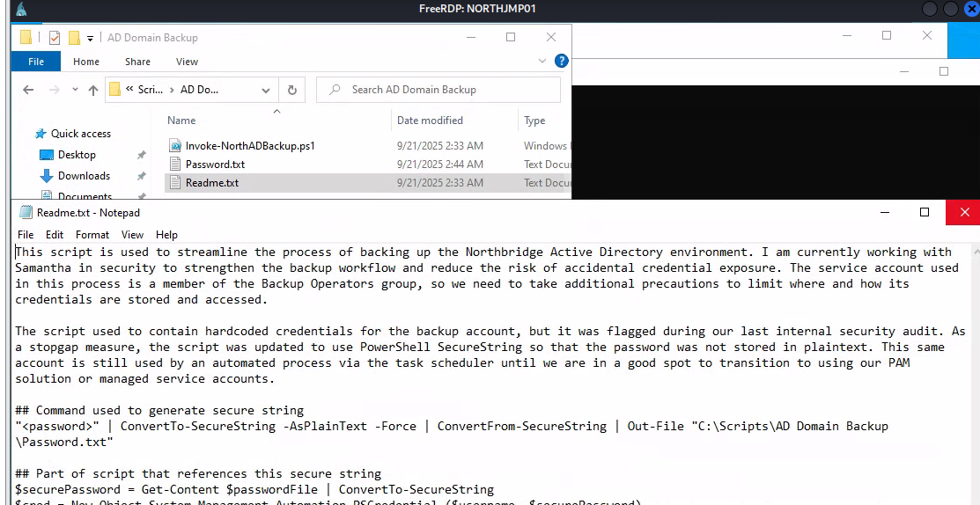
Task: Switch to the Home ribbon tab
Action: 86,62
